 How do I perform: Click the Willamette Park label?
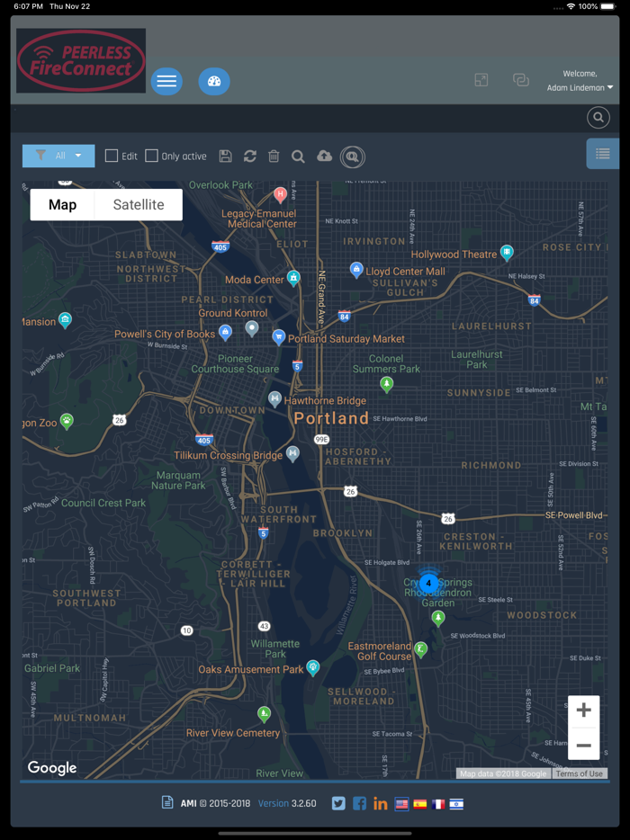[x=275, y=648]
